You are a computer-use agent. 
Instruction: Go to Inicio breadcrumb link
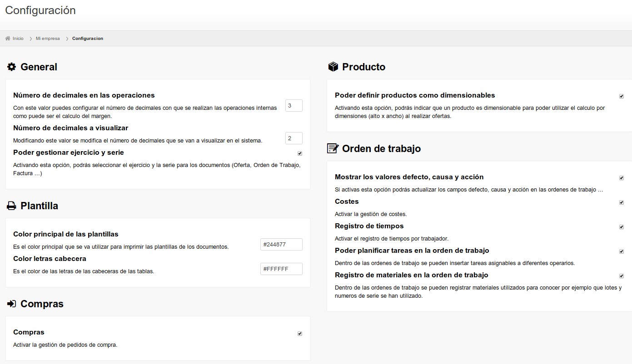[x=18, y=39]
